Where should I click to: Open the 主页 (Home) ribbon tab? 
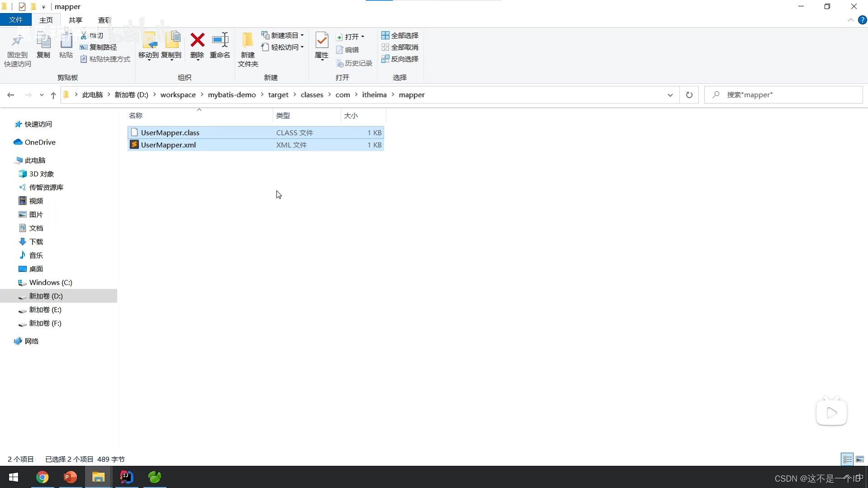point(46,20)
